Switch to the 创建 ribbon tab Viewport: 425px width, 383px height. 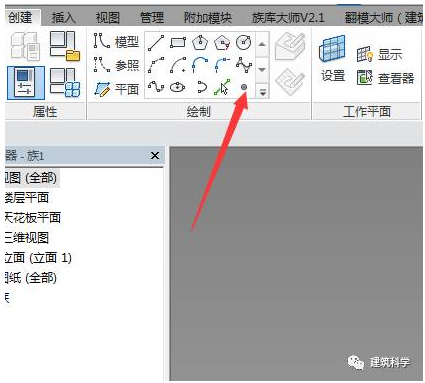click(20, 17)
